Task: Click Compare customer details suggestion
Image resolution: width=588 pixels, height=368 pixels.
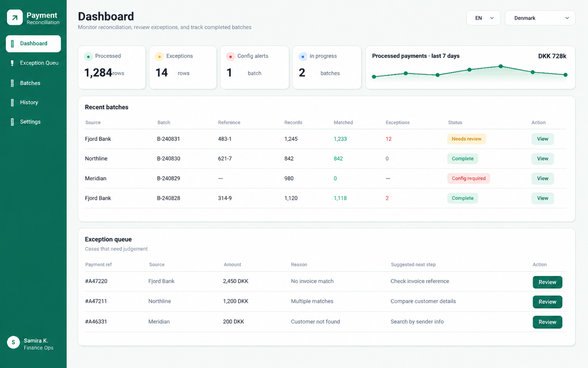Action: click(x=423, y=301)
